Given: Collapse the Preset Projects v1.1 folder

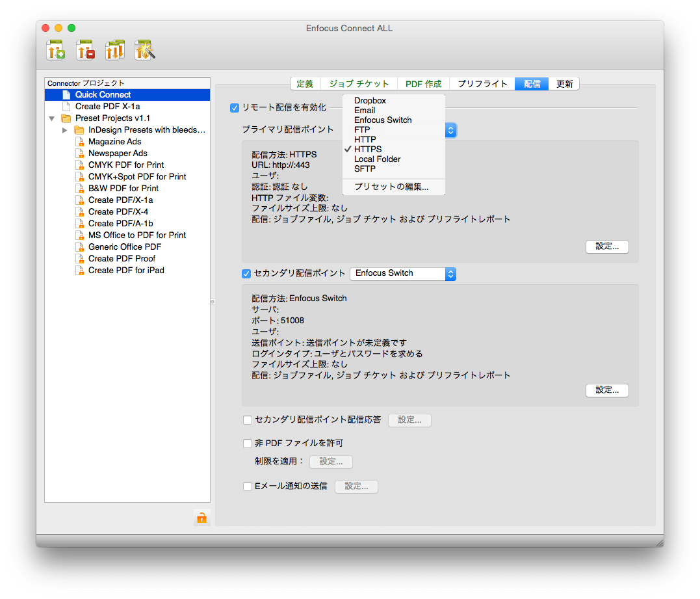Looking at the screenshot, I should click(x=52, y=118).
